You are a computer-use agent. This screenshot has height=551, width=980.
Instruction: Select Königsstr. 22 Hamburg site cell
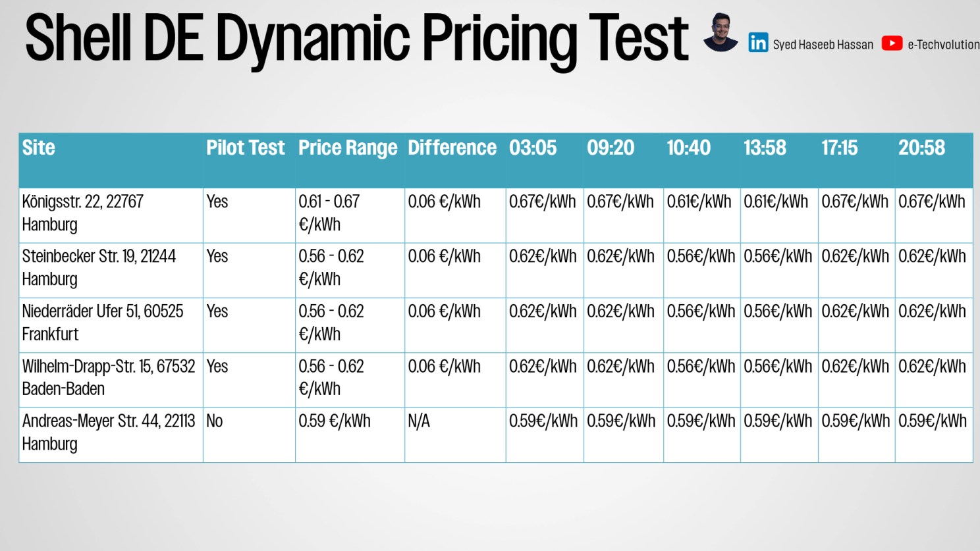click(x=82, y=213)
